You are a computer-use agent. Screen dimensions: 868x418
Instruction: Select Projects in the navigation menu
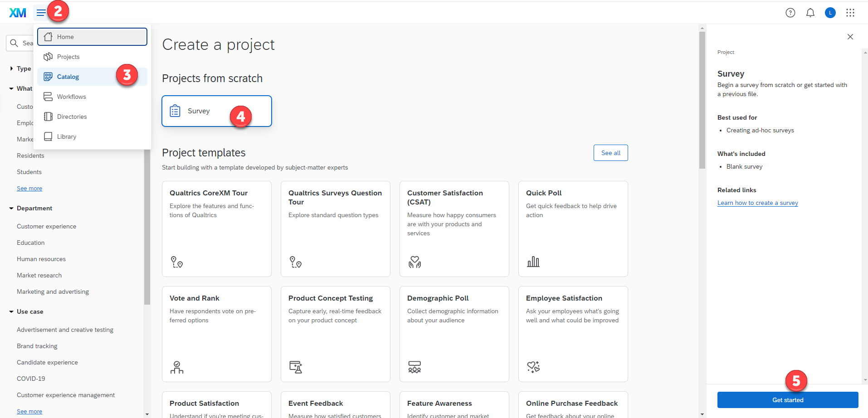93,57
